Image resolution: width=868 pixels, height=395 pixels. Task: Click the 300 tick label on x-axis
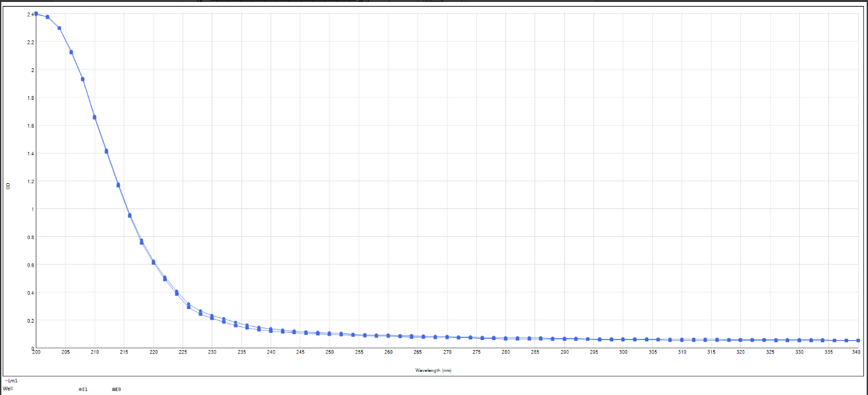[x=623, y=353]
